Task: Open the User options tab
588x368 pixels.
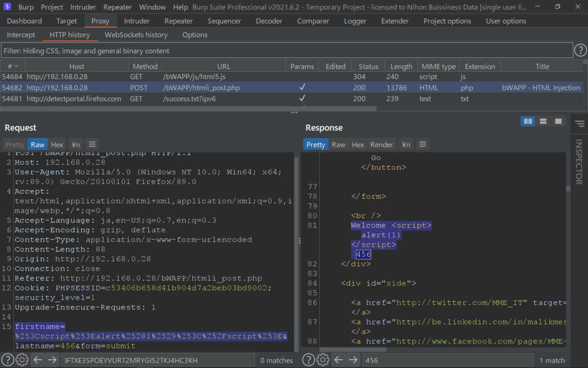Action: [x=506, y=21]
